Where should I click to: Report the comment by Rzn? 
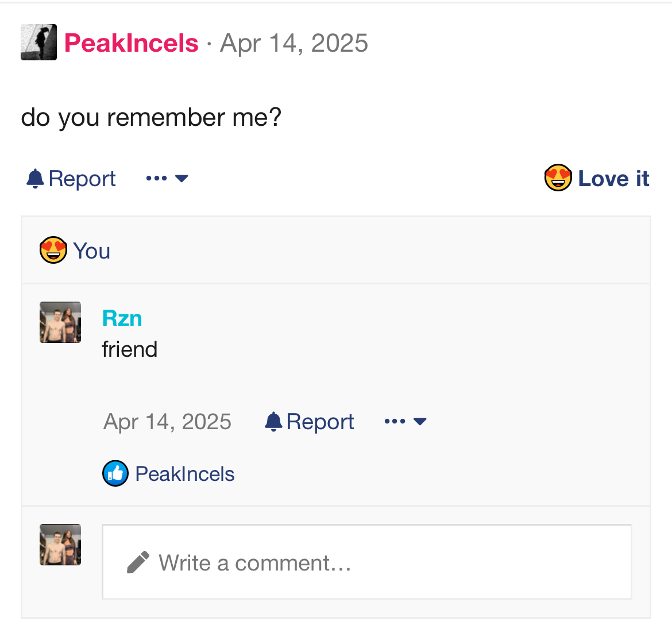click(320, 422)
